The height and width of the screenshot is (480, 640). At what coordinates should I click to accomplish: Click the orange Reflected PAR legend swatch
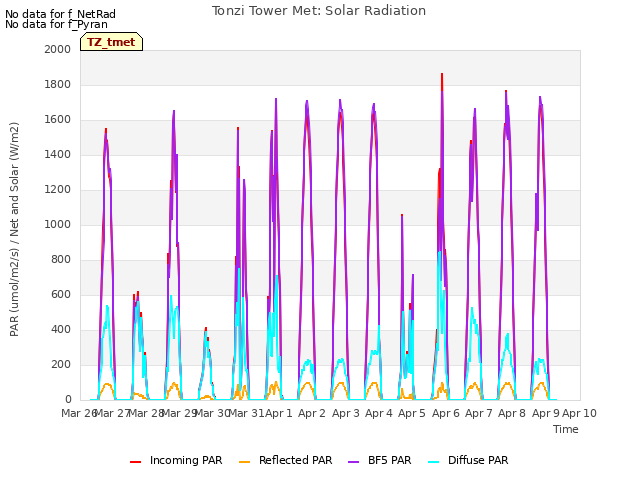pyautogui.click(x=244, y=462)
